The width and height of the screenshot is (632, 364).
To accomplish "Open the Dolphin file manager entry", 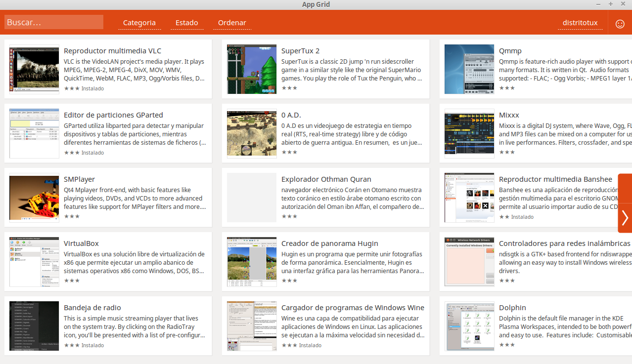I will click(x=512, y=307).
